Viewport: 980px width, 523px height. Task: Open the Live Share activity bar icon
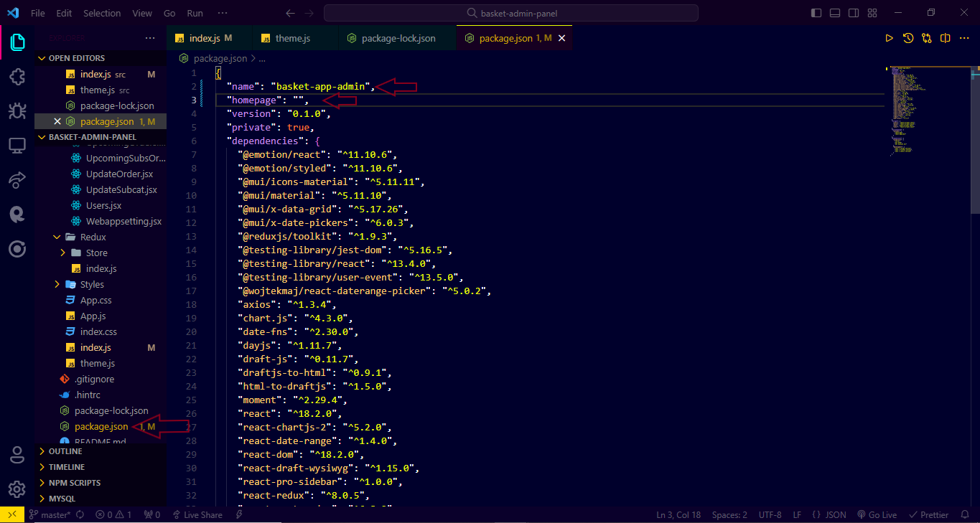click(x=17, y=179)
